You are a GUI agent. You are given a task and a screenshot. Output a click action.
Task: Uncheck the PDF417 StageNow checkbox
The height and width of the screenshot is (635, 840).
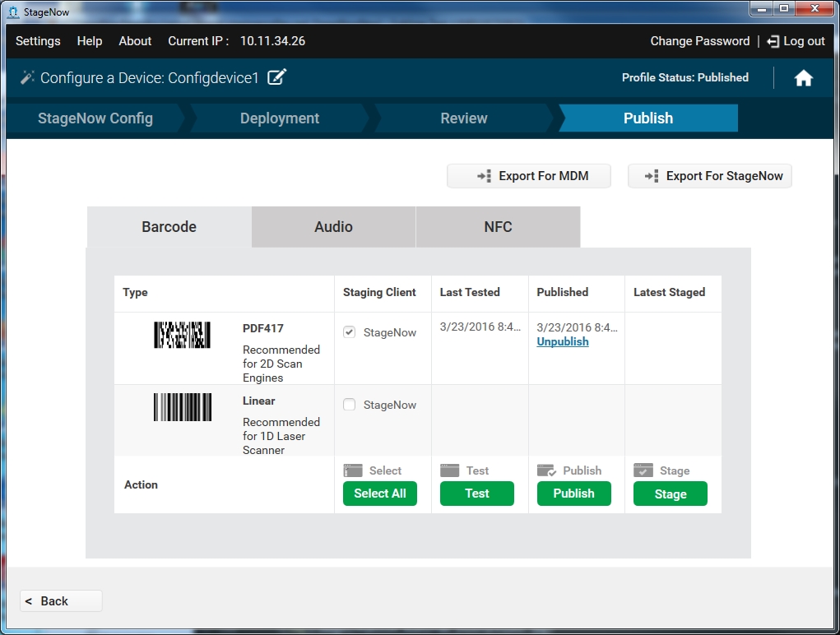(x=350, y=332)
